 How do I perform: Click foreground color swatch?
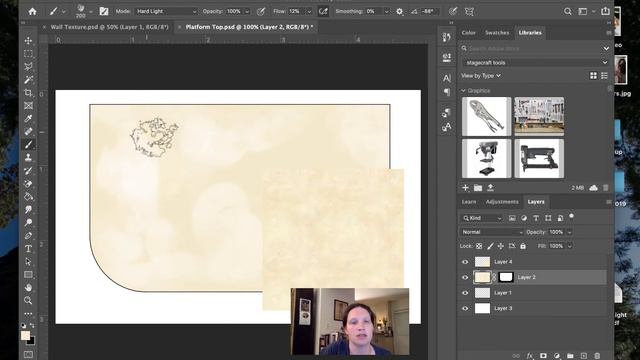pos(25,336)
